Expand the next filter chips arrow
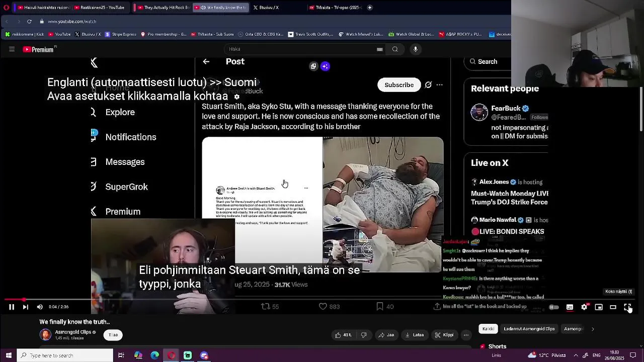The image size is (644, 362). point(593,329)
